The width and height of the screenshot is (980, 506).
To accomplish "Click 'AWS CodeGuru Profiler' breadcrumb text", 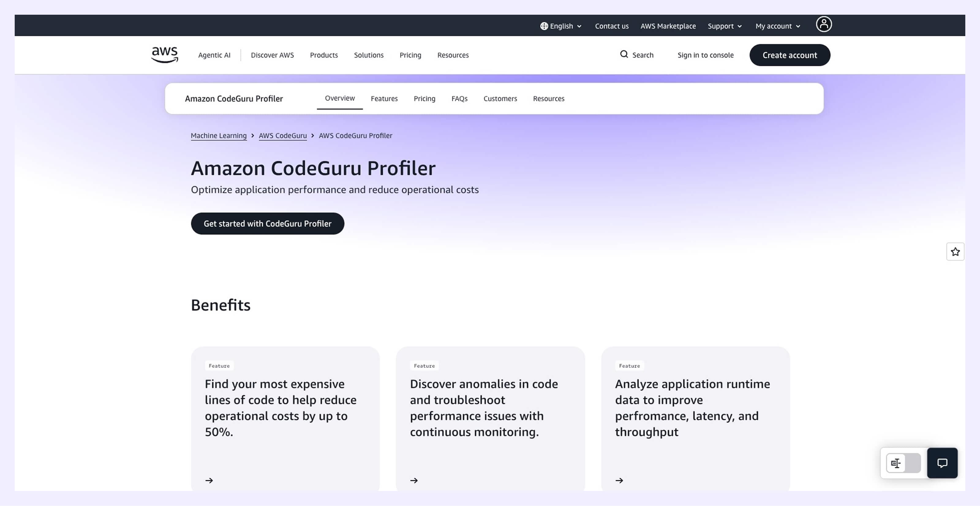I will 355,135.
